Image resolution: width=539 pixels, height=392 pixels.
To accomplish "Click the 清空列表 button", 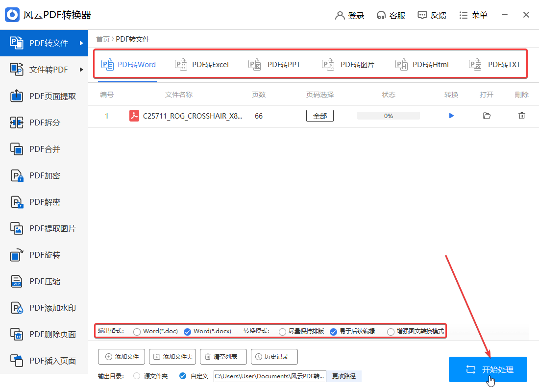I will pos(223,357).
